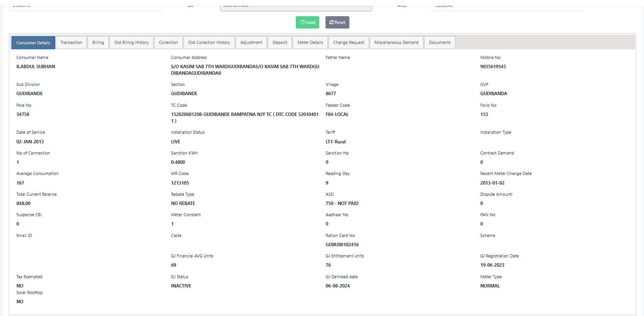
Task: Switch to the Billing tab
Action: [x=98, y=42]
